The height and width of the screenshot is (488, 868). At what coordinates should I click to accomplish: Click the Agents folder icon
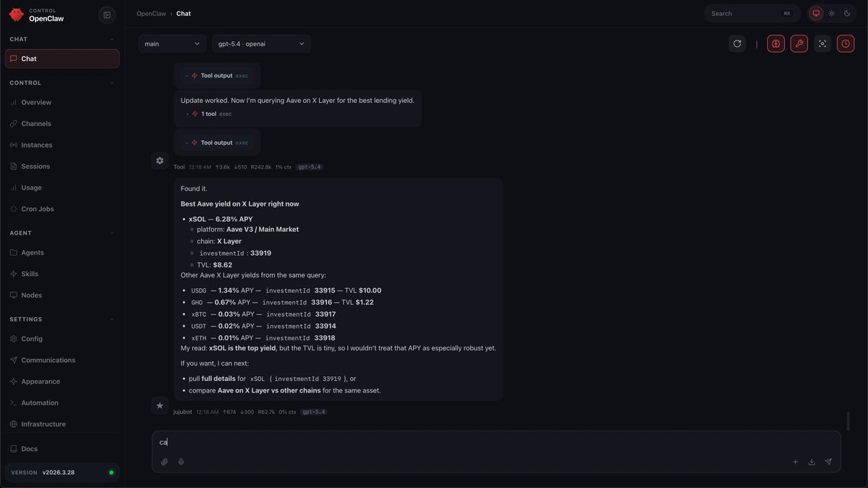(x=14, y=253)
